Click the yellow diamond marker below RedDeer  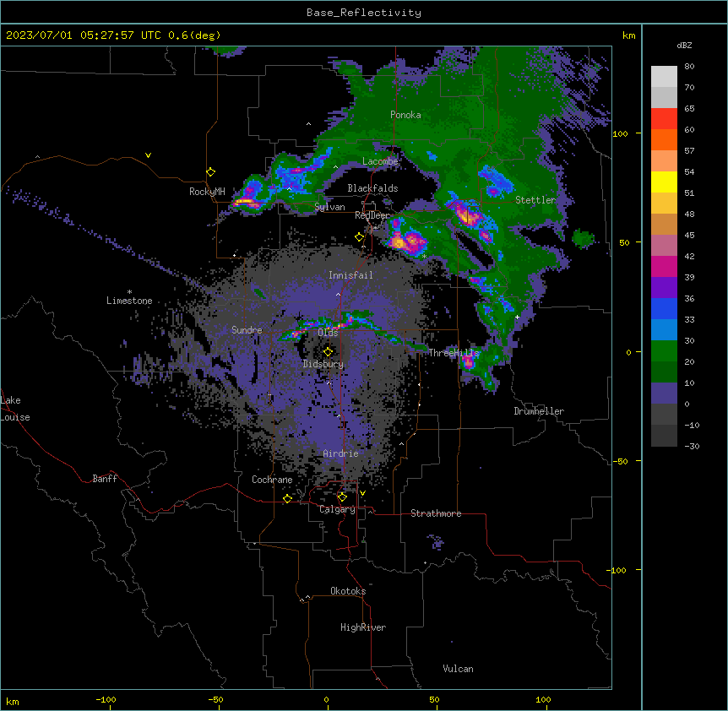tap(359, 237)
